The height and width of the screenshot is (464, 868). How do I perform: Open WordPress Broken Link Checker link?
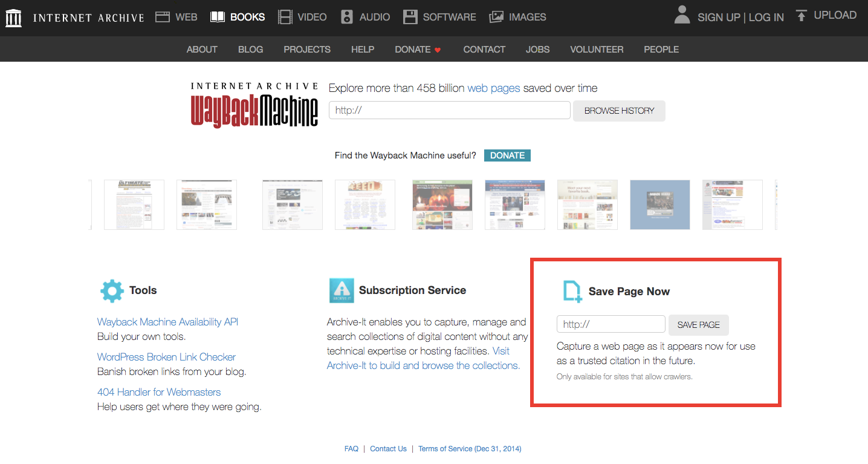[166, 357]
